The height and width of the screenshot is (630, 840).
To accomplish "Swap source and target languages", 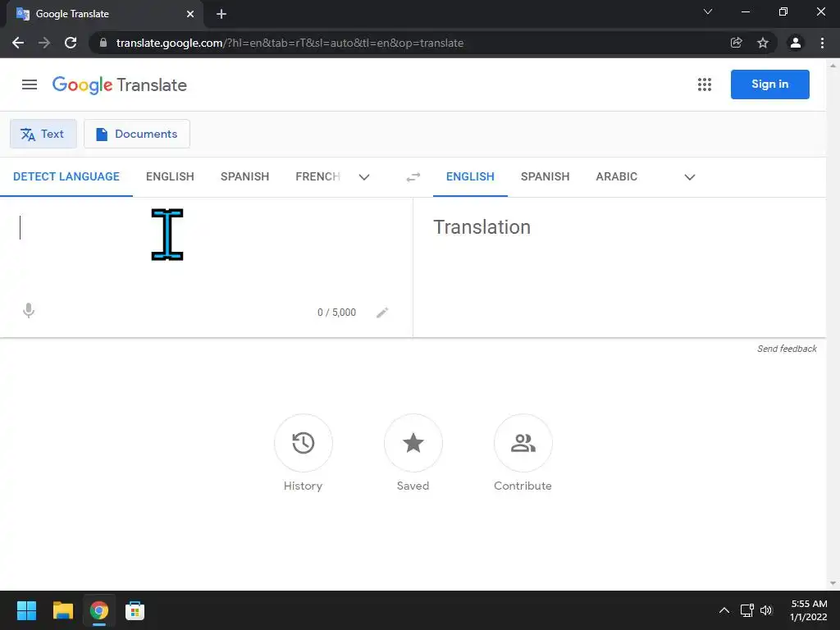I will (x=413, y=177).
